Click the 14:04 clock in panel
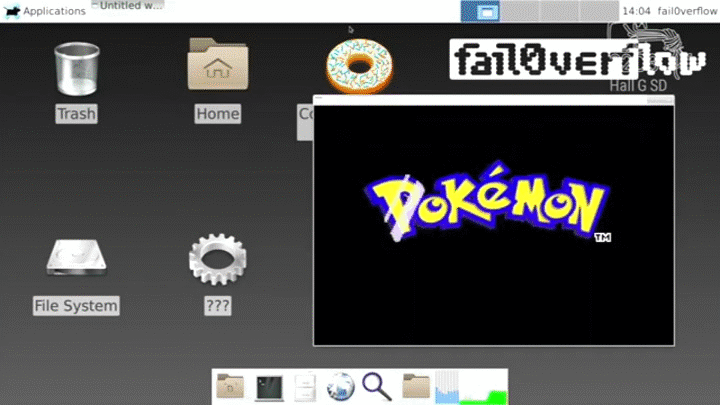The image size is (720, 405). (635, 11)
